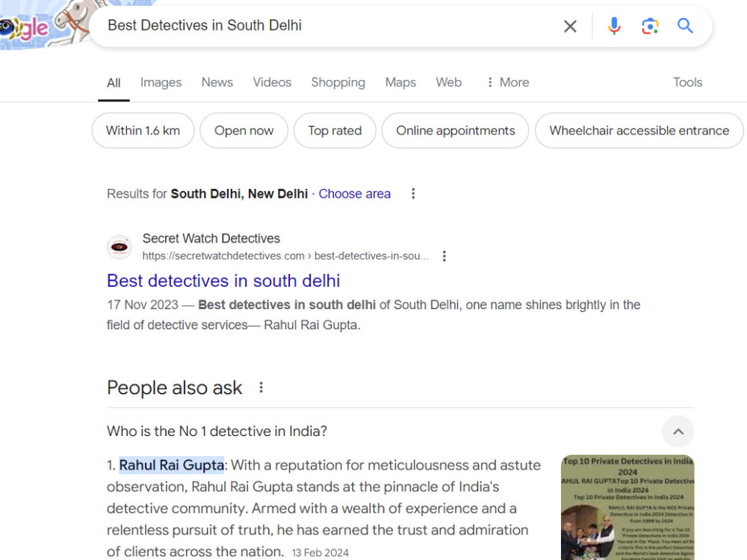Apply the 'Online appointments' filter chip
Image resolution: width=747 pixels, height=560 pixels.
point(456,131)
